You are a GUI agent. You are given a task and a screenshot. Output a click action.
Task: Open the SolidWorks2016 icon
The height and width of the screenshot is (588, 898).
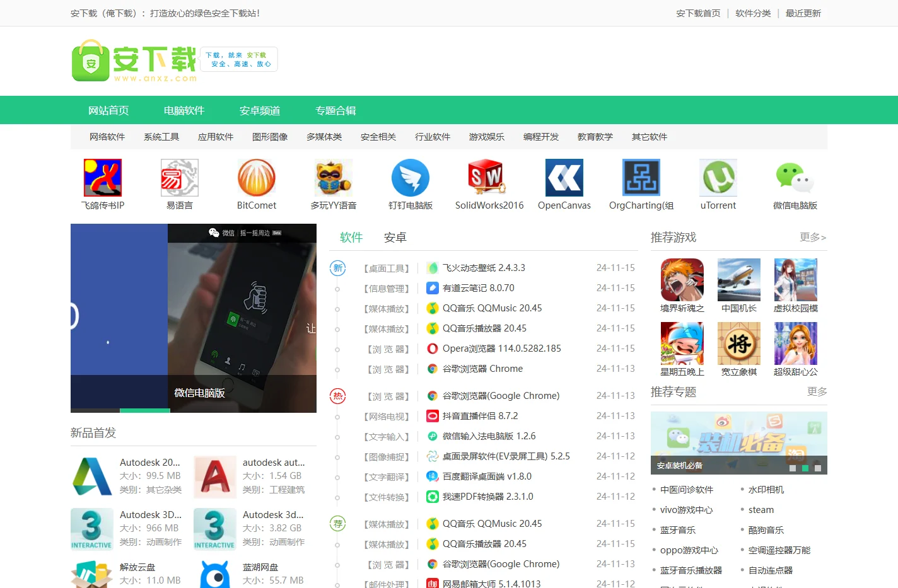click(x=487, y=178)
